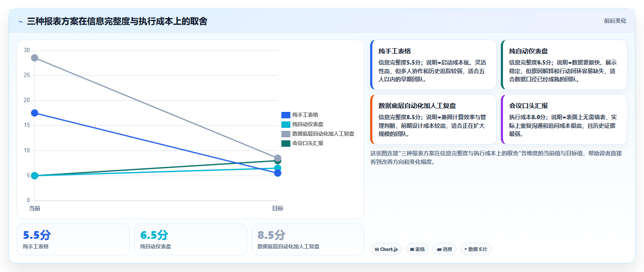
Task: Click the sparkle icon in 数据卡片 tag
Action: click(x=466, y=249)
